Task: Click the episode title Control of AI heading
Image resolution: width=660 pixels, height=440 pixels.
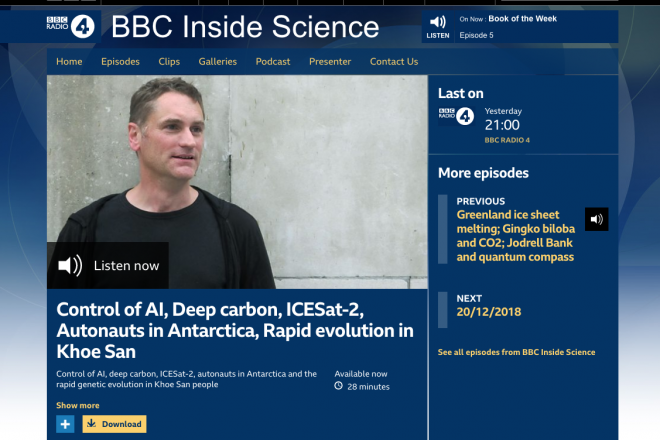Action: click(x=235, y=331)
